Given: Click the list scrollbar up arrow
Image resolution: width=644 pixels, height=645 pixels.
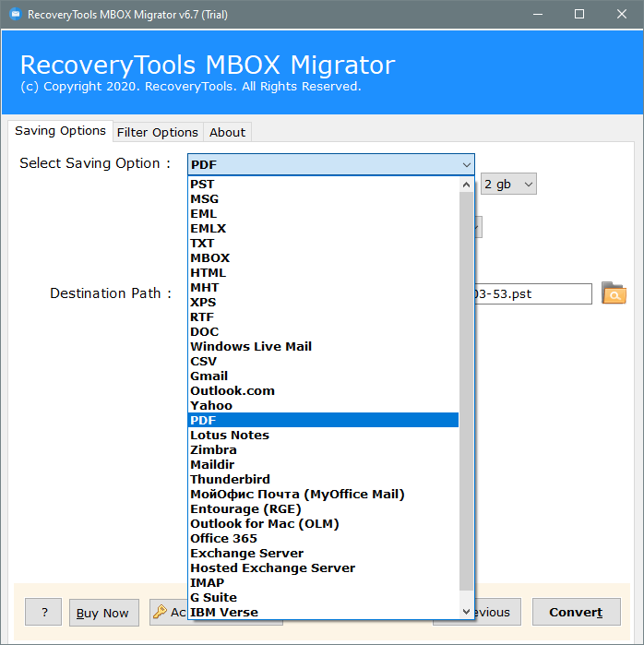Looking at the screenshot, I should click(466, 185).
